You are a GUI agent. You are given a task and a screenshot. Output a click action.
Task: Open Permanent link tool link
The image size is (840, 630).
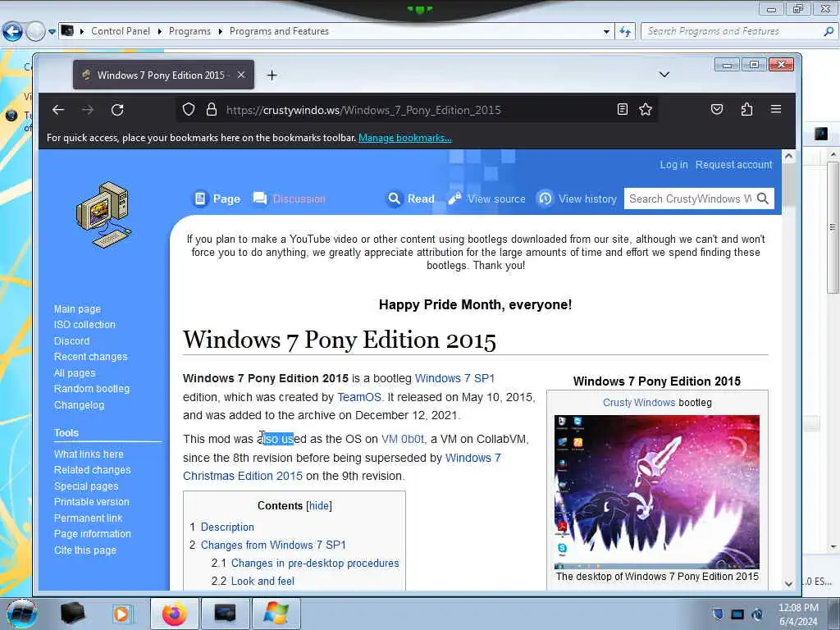click(x=88, y=518)
